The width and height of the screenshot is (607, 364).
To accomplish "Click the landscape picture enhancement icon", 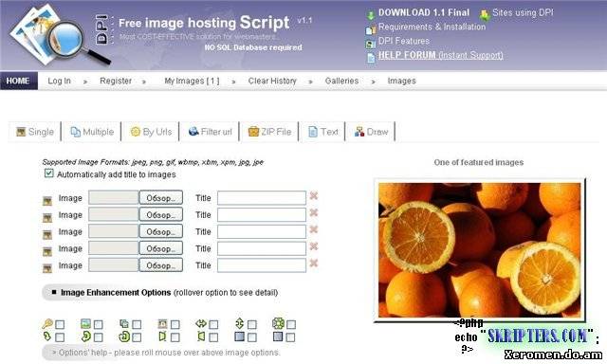I will pos(85,323).
